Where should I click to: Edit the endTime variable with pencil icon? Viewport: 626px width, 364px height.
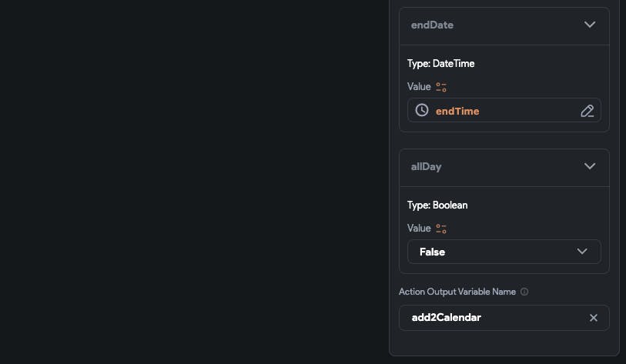(x=587, y=111)
